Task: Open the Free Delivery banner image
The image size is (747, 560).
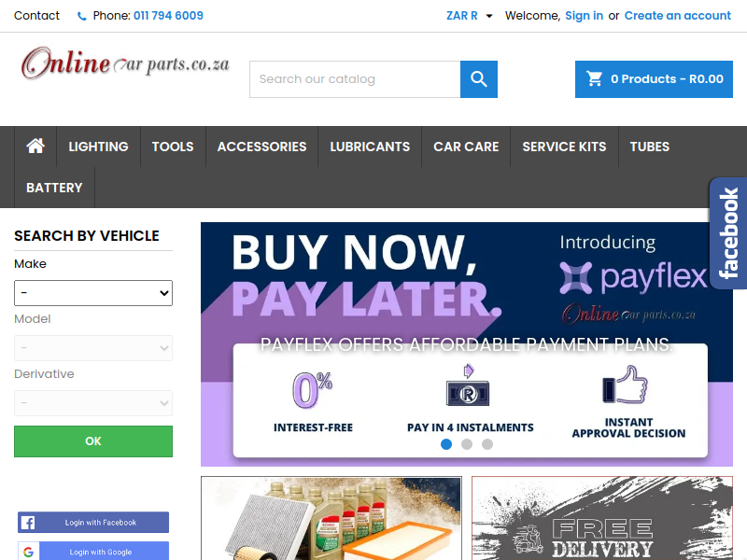Action: [x=602, y=518]
